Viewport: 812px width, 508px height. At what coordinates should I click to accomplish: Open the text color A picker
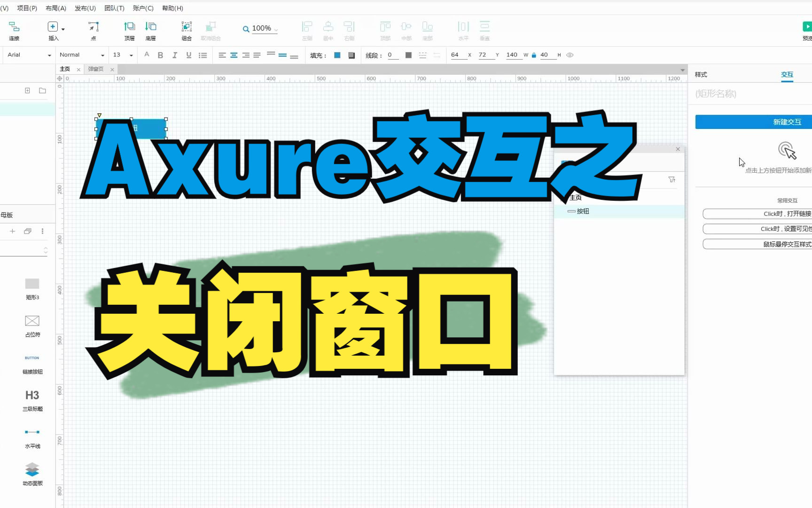coord(147,55)
